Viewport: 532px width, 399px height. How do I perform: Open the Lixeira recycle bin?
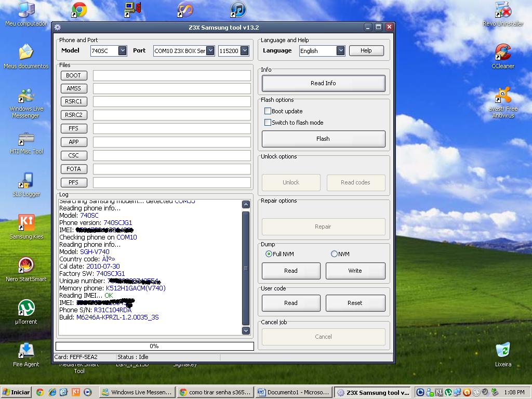(x=503, y=355)
